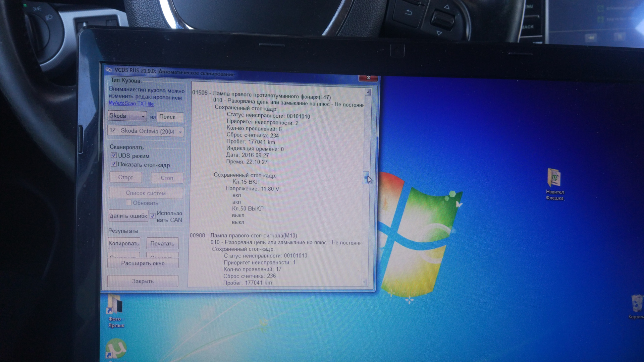The width and height of the screenshot is (644, 362).
Task: Click the results scrollbar thumb
Action: click(x=366, y=178)
